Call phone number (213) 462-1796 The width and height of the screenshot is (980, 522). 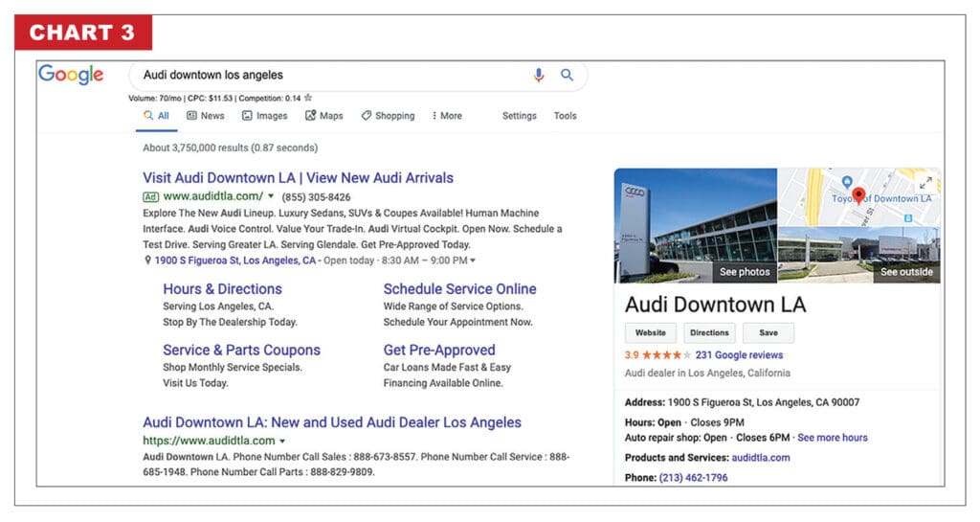pyautogui.click(x=693, y=478)
